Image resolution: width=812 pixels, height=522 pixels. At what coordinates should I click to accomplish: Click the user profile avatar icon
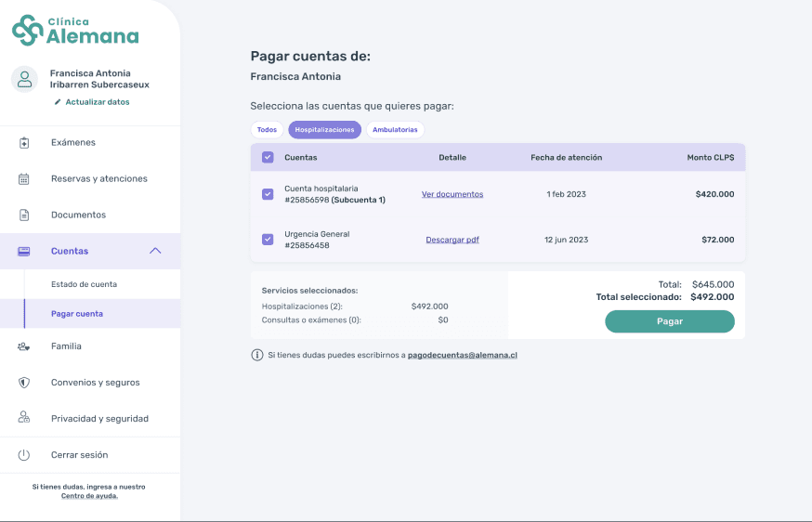coord(24,79)
